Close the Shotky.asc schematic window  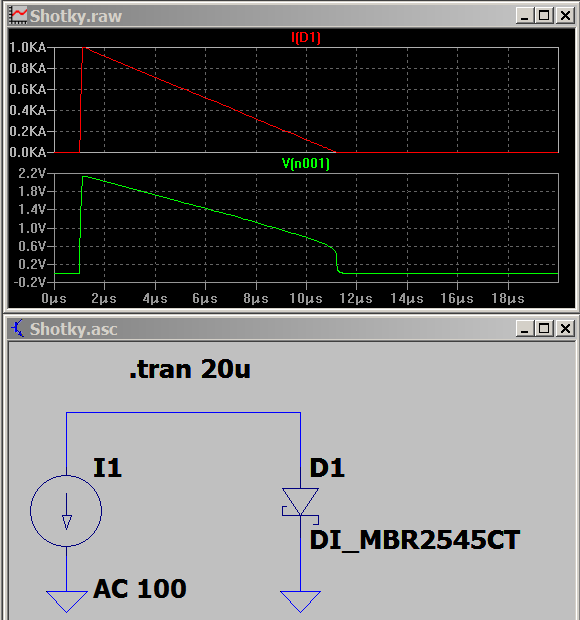point(565,329)
